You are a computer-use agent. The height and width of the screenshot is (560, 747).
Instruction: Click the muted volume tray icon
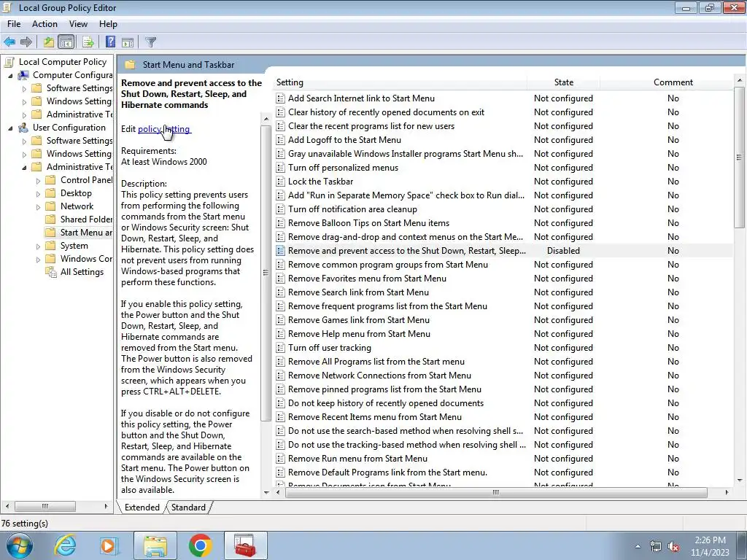click(673, 547)
